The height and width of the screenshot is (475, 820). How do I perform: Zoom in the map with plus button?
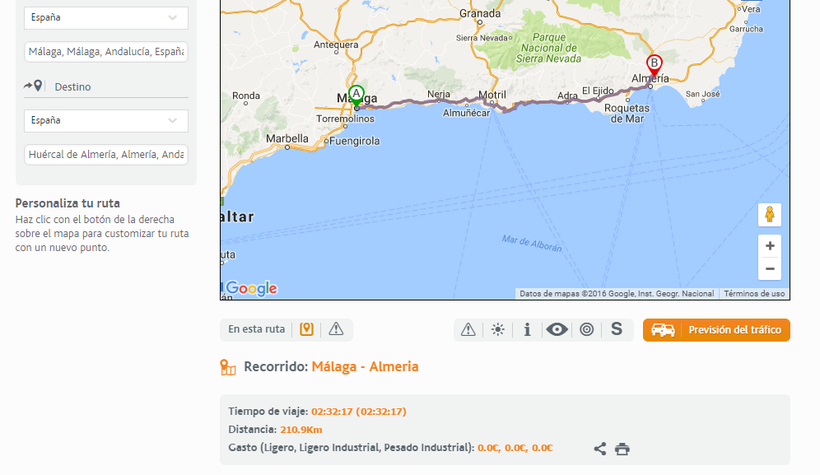coord(769,246)
